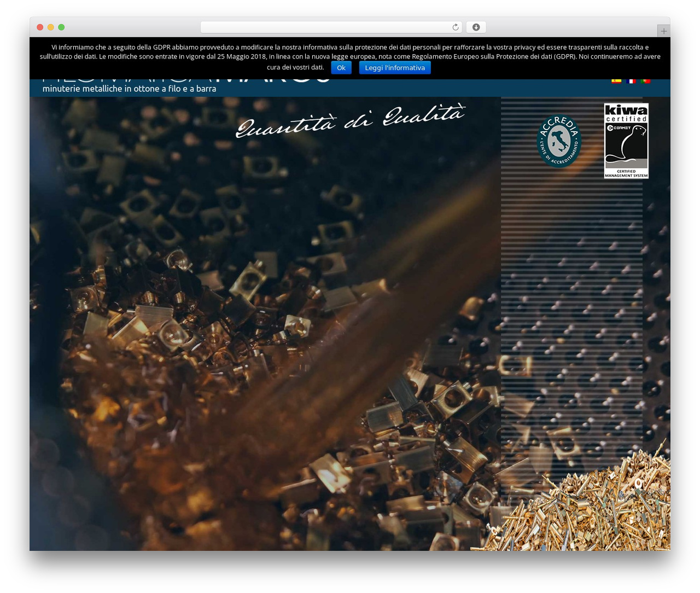Maximize the window with the green button
The height and width of the screenshot is (593, 700).
click(x=61, y=27)
